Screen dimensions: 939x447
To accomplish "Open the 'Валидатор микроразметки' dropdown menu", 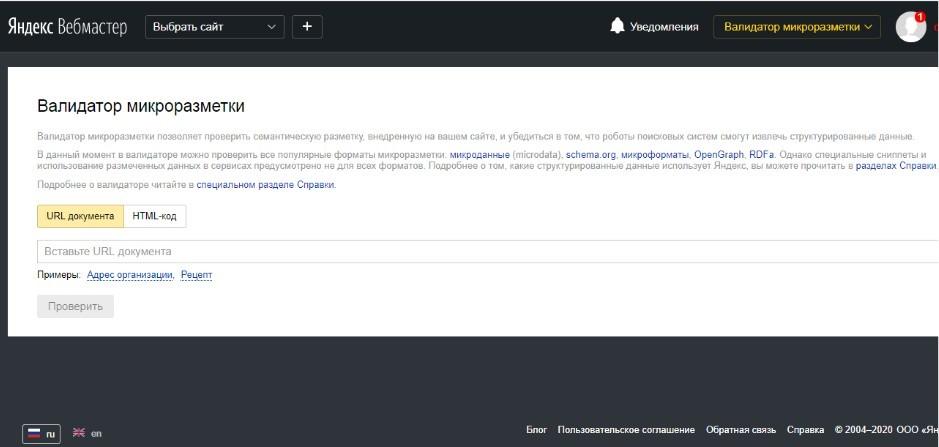I will pos(796,27).
